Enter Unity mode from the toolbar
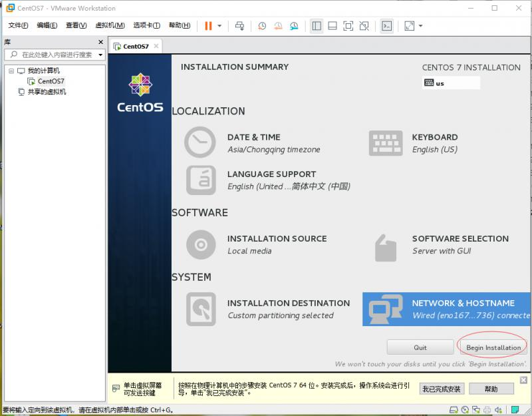Screen dimensions: 532x416 click(x=364, y=27)
